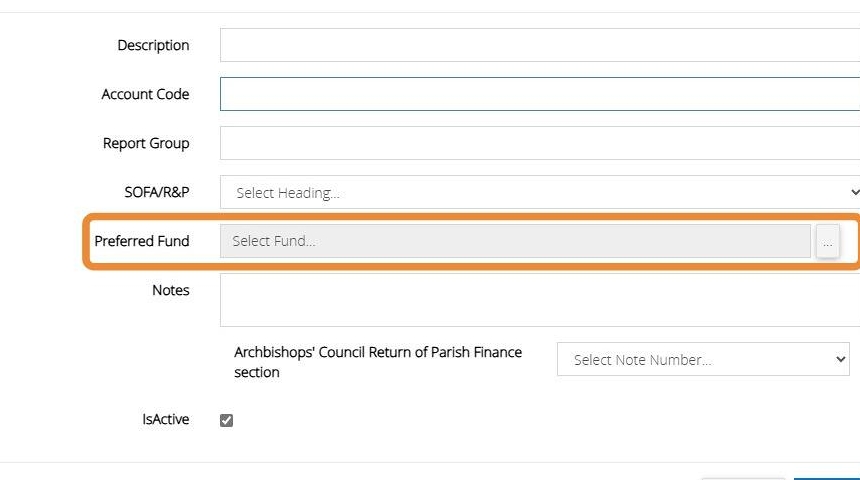Select the Report Group input box
The height and width of the screenshot is (480, 860).
point(540,143)
